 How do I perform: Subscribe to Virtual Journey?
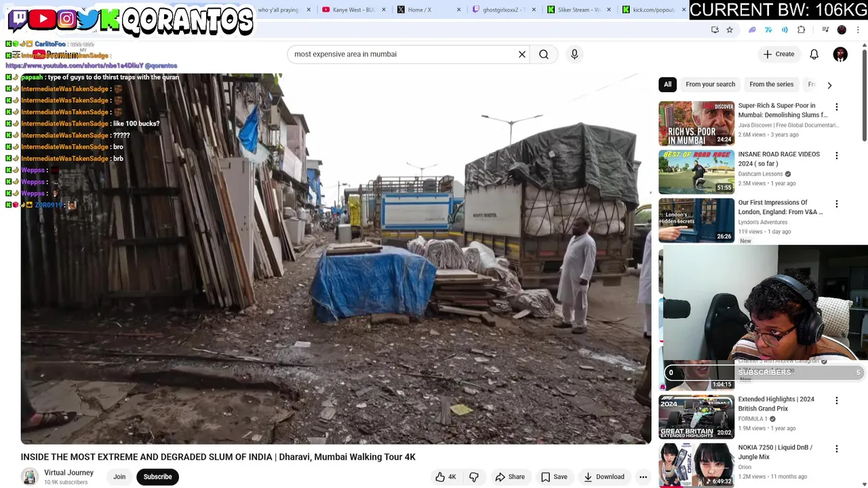157,476
